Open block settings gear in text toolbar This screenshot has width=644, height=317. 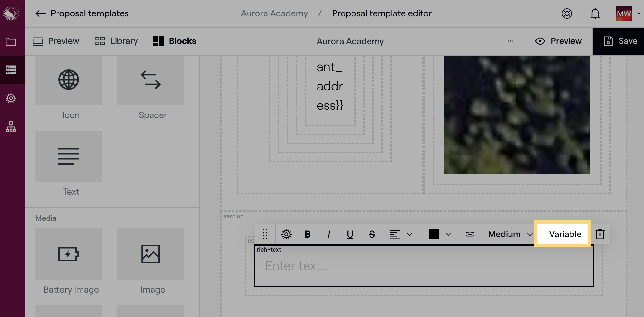pos(286,234)
